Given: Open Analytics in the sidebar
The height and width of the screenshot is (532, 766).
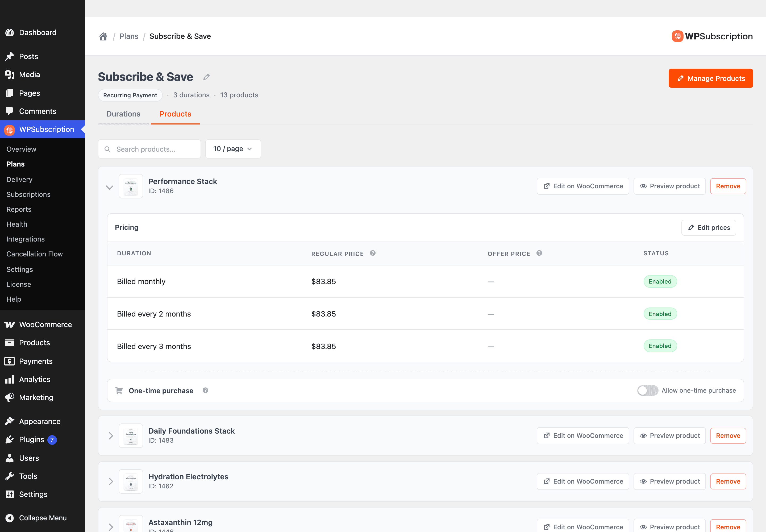Looking at the screenshot, I should tap(43, 379).
